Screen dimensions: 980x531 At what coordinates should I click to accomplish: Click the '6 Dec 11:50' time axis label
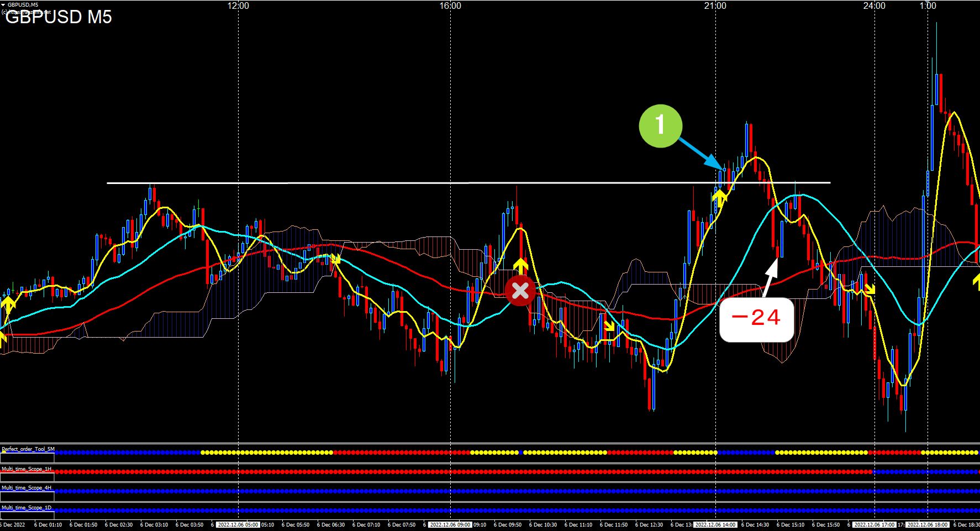[x=614, y=525]
